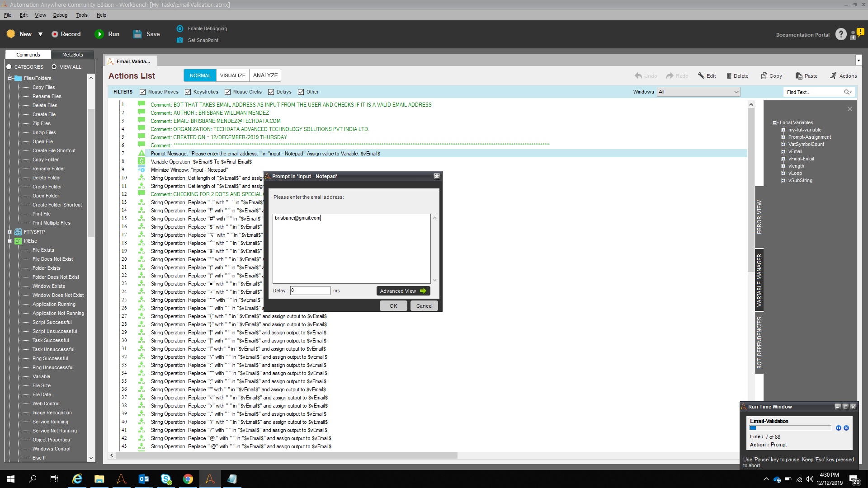
Task: Click the Advanced View button
Action: pos(403,291)
